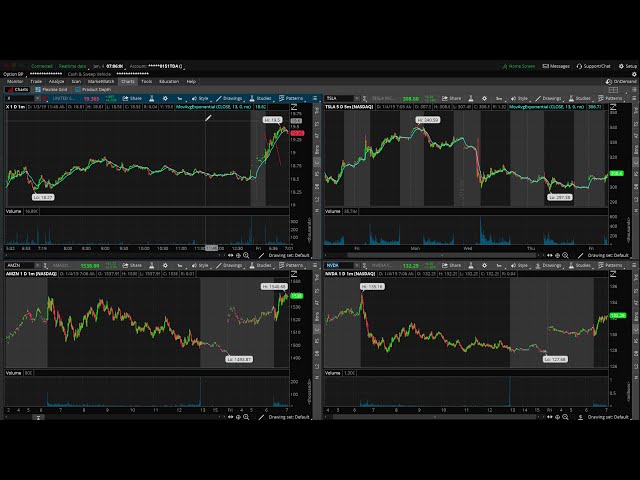Open AMZN chart hamburger menu
The width and height of the screenshot is (640, 480).
[315, 265]
